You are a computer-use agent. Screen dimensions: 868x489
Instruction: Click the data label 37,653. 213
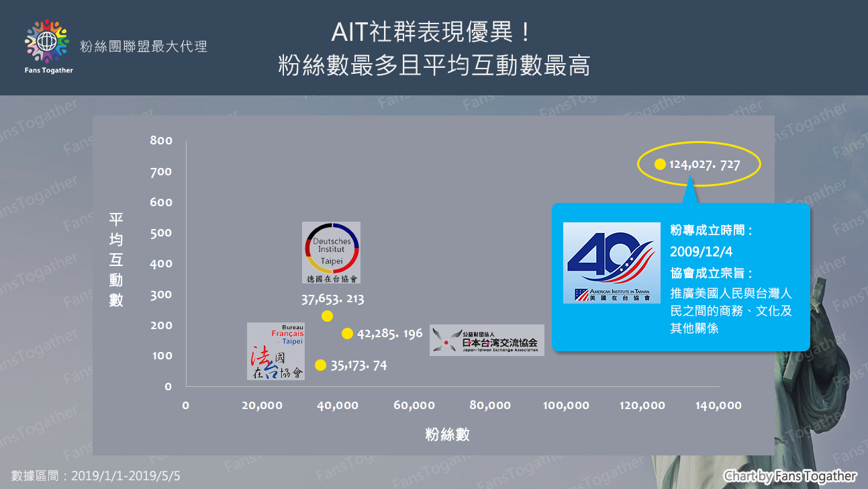332,300
